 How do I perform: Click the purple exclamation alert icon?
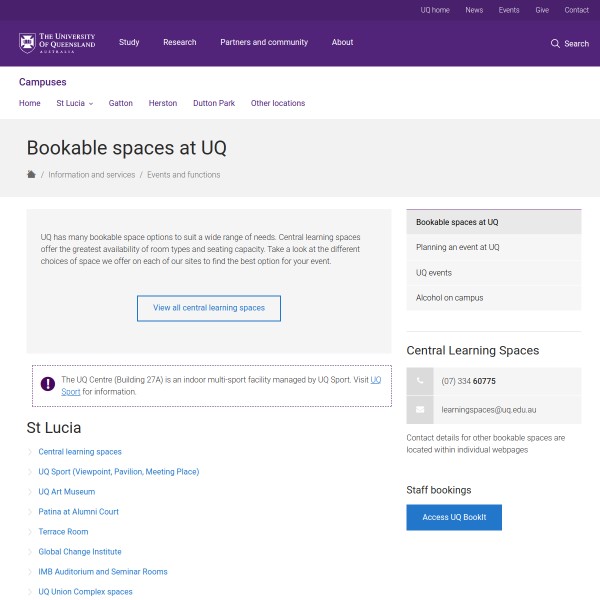click(48, 384)
